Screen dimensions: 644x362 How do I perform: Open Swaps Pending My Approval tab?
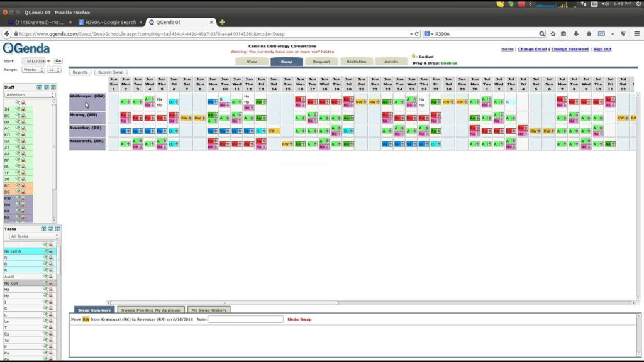(x=151, y=310)
